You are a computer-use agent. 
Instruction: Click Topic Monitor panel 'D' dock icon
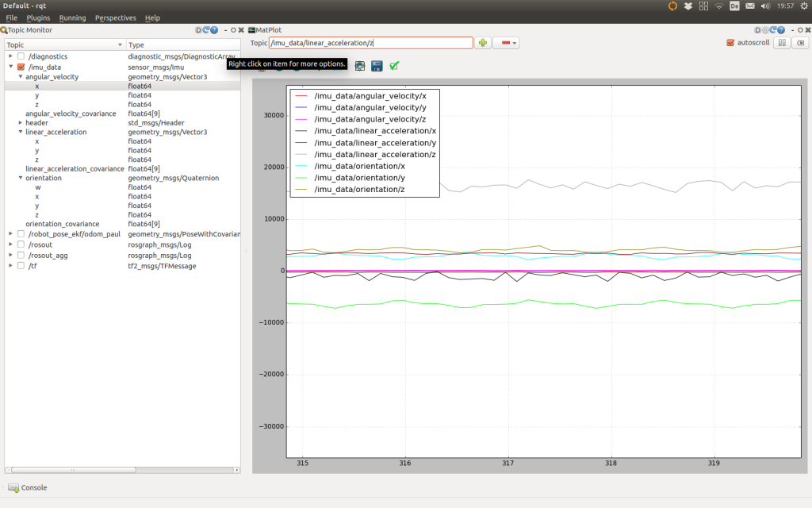tap(198, 30)
